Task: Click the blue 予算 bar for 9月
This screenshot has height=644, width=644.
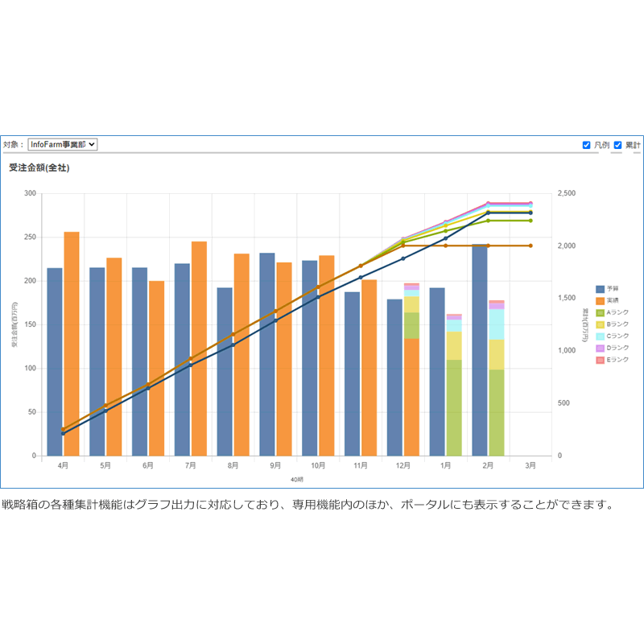Action: tap(266, 354)
